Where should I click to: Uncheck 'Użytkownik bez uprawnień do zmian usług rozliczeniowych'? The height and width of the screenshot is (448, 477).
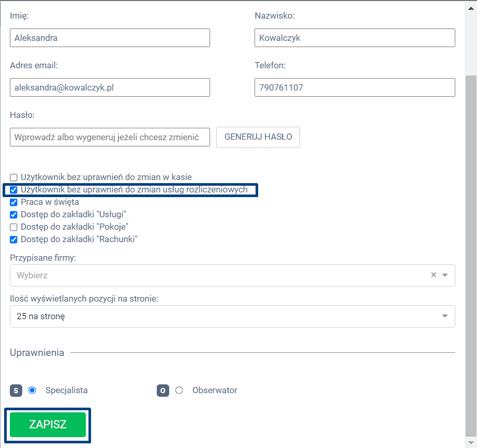click(x=14, y=190)
